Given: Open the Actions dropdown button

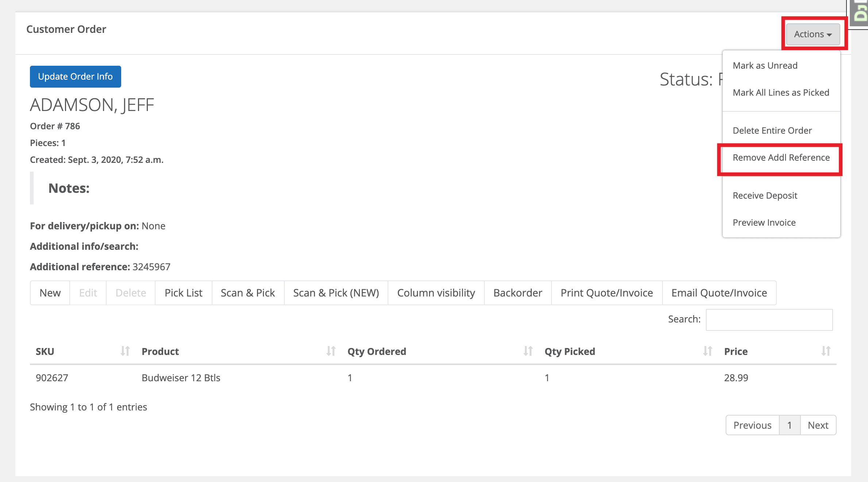Looking at the screenshot, I should click(x=813, y=34).
